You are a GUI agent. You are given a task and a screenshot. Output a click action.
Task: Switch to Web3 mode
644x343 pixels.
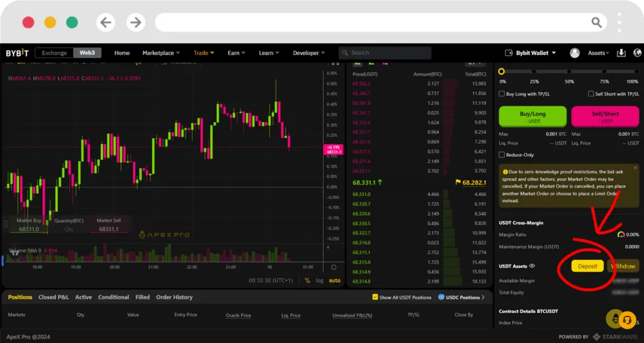click(x=87, y=53)
